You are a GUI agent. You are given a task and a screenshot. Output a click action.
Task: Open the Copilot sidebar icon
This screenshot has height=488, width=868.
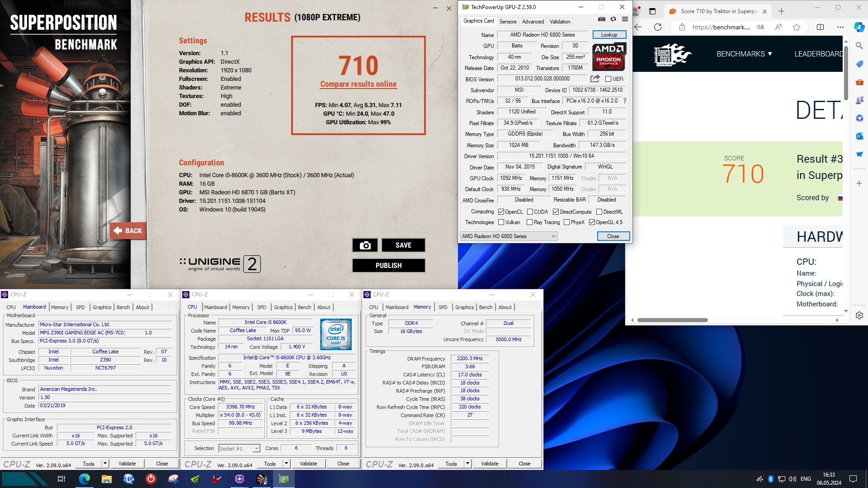tap(859, 27)
